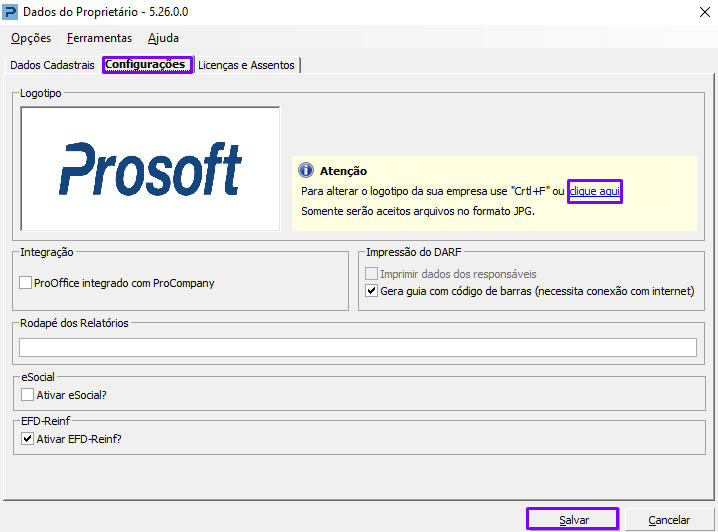The image size is (718, 532).
Task: Click the 'clique aqui' link to change logo
Action: click(594, 191)
